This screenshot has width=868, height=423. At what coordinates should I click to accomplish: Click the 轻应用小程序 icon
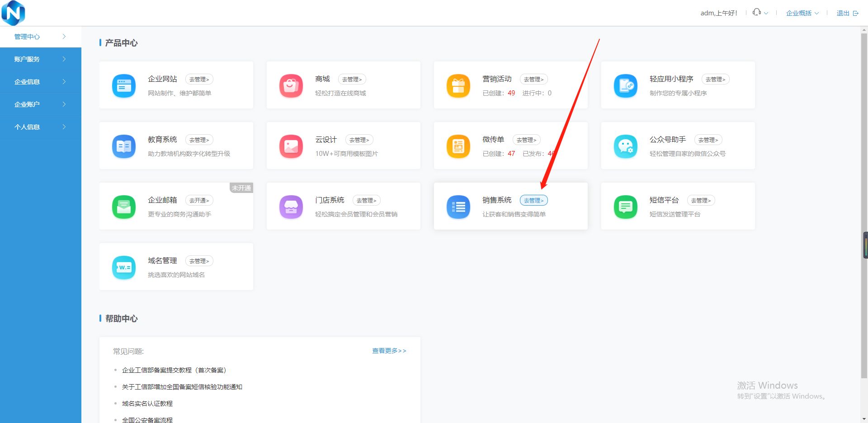(625, 85)
